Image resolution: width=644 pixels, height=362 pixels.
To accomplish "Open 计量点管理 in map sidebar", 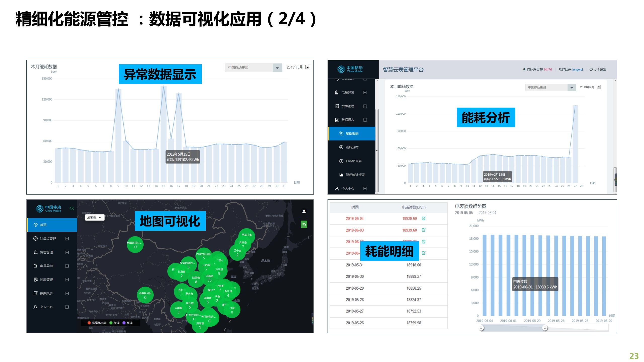I will tap(48, 239).
